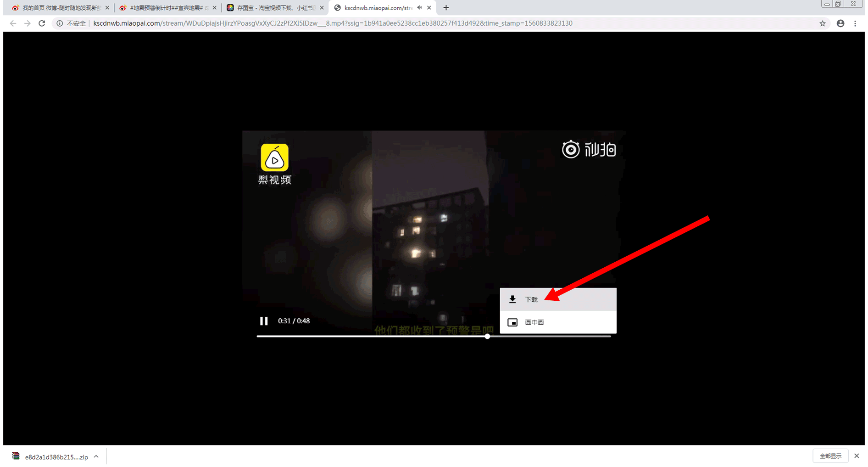Open the user profile icon
868x467 pixels.
tap(840, 23)
